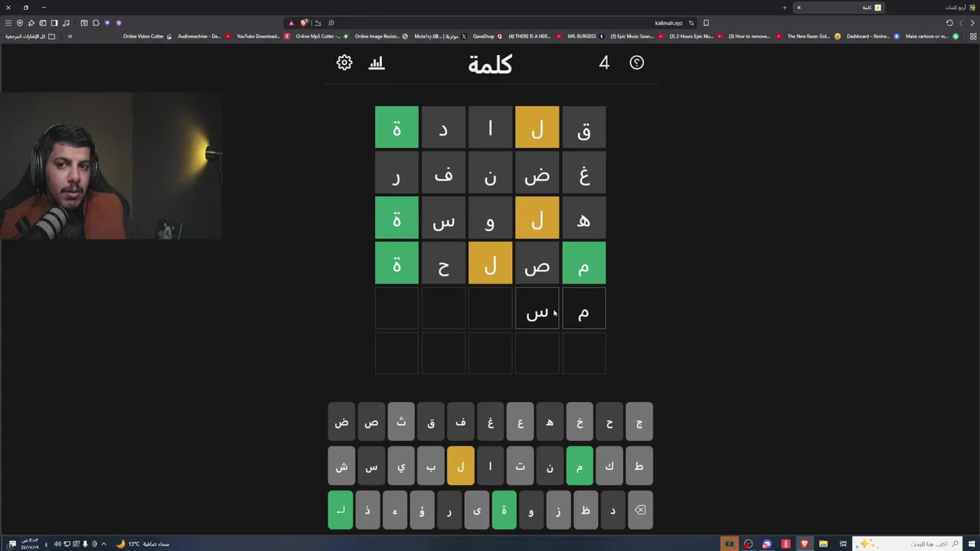The height and width of the screenshot is (551, 980).
Task: Click the ض key on the keyboard
Action: (341, 422)
